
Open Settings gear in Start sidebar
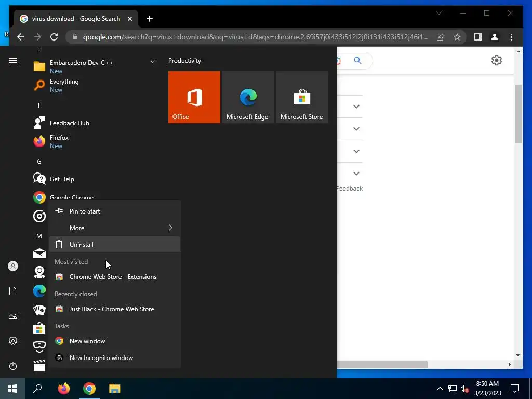(x=13, y=341)
